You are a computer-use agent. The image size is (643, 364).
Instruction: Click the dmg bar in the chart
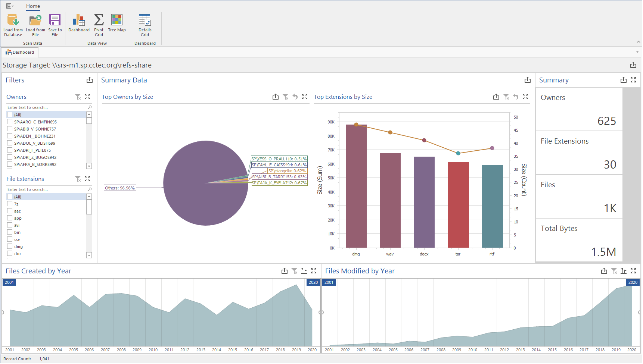point(356,186)
